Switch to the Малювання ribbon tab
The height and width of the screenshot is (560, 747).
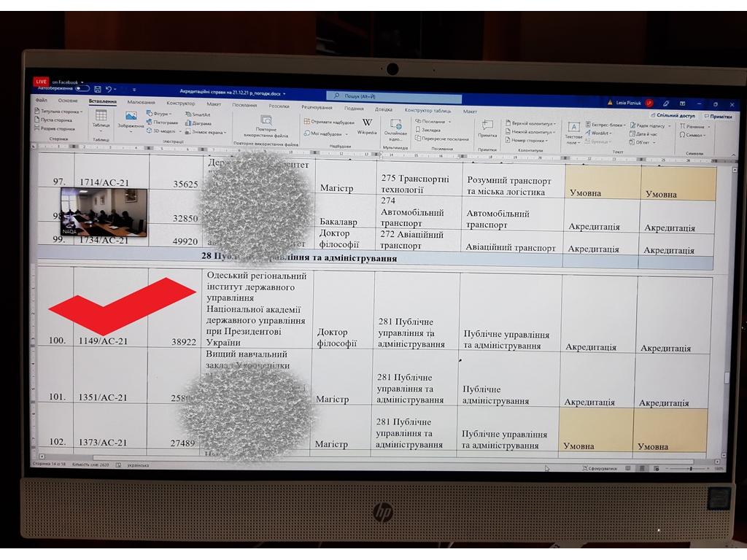141,102
